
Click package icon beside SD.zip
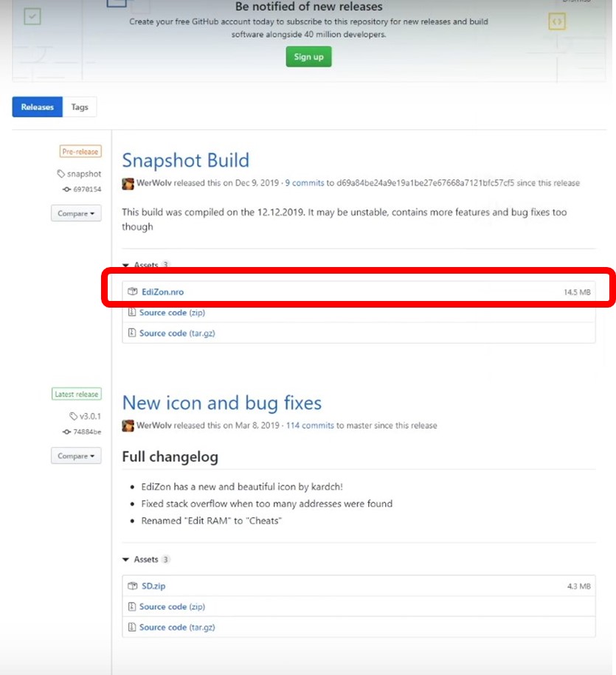point(133,586)
